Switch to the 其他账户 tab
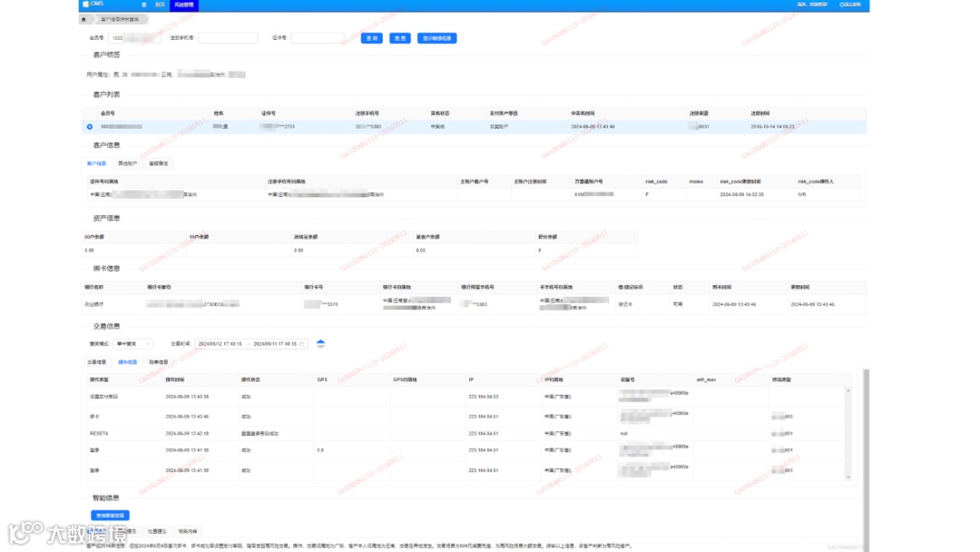This screenshot has width=980, height=552. (x=128, y=163)
